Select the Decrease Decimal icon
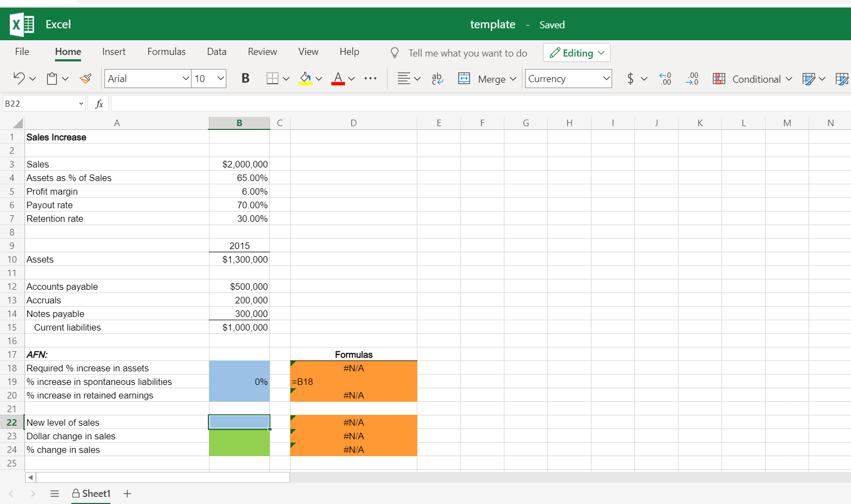851x504 pixels. click(692, 78)
